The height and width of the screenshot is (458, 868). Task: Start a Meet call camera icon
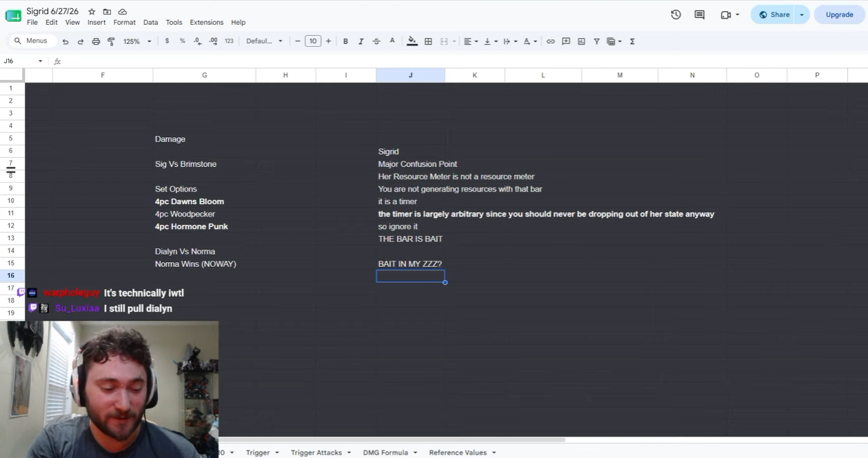(x=725, y=14)
